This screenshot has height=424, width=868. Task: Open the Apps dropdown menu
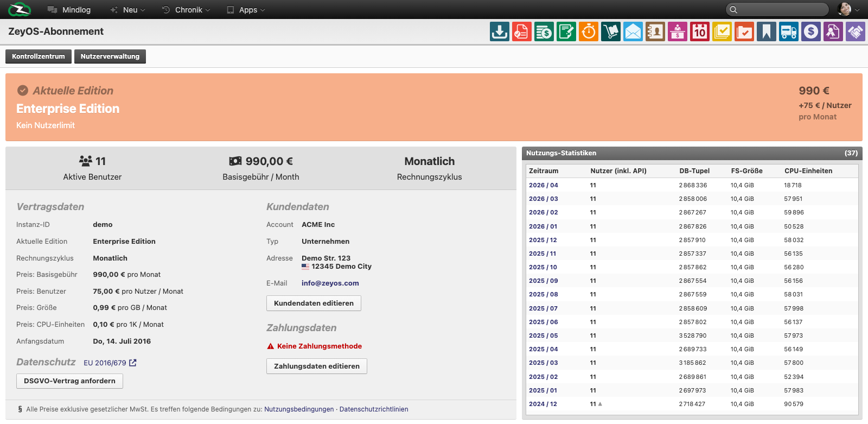pyautogui.click(x=246, y=10)
